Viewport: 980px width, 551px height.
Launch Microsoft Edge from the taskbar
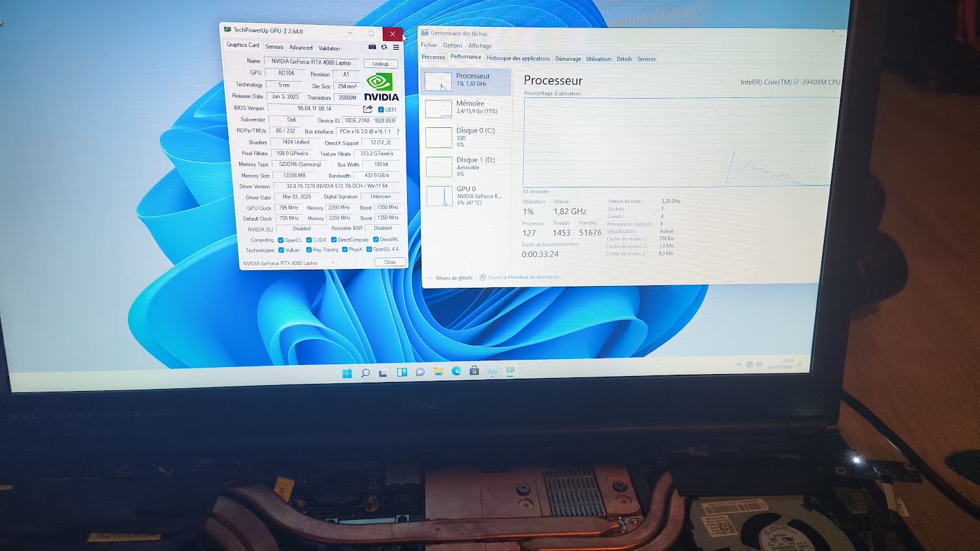pyautogui.click(x=456, y=371)
